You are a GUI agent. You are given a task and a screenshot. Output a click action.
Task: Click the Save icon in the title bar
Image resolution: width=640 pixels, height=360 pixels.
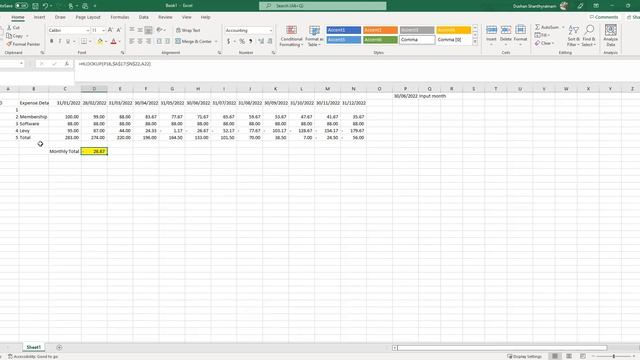(36, 6)
